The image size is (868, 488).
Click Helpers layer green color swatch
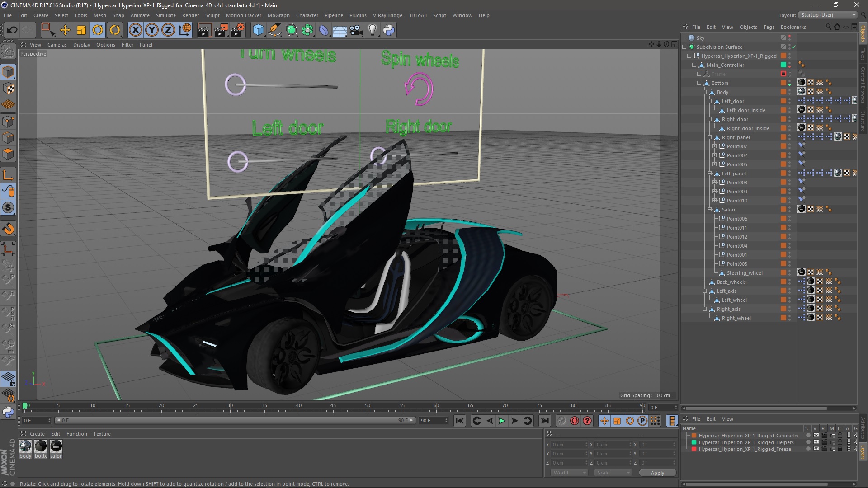tap(694, 442)
